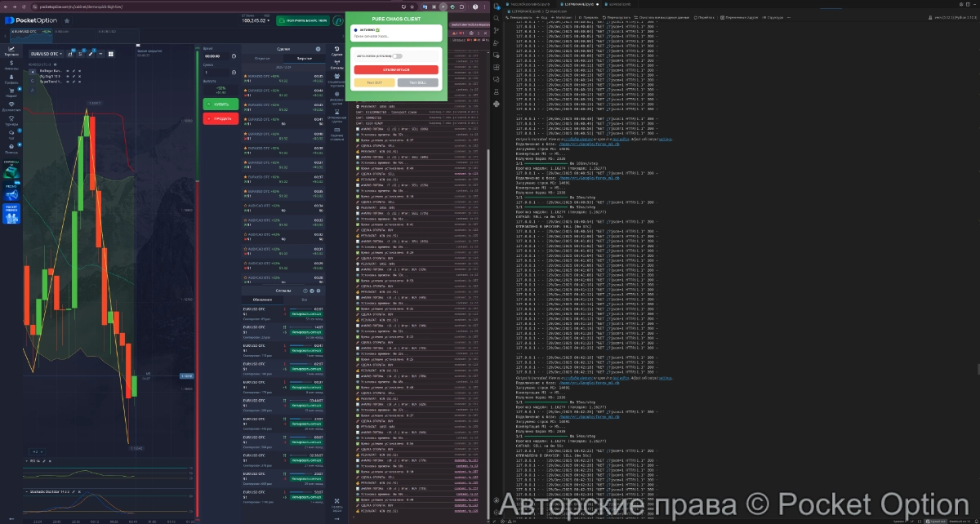This screenshot has height=524, width=980.
Task: Expand the account balance dropdown arrow
Action: 268,20
